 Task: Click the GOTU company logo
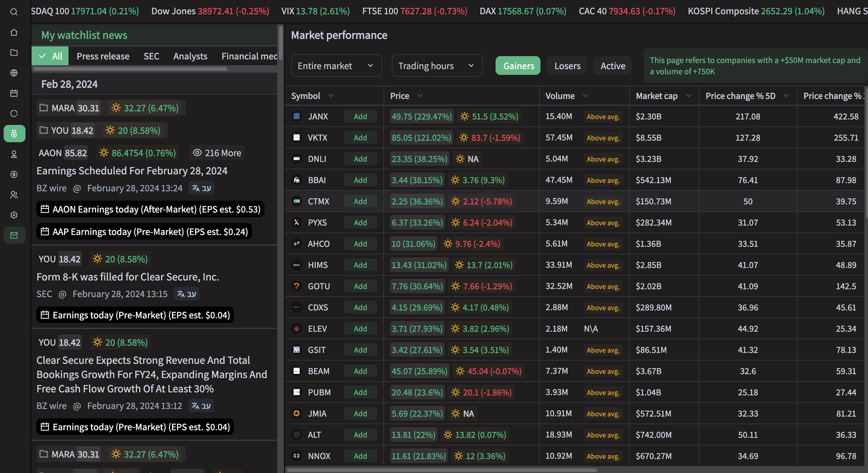pyautogui.click(x=297, y=286)
